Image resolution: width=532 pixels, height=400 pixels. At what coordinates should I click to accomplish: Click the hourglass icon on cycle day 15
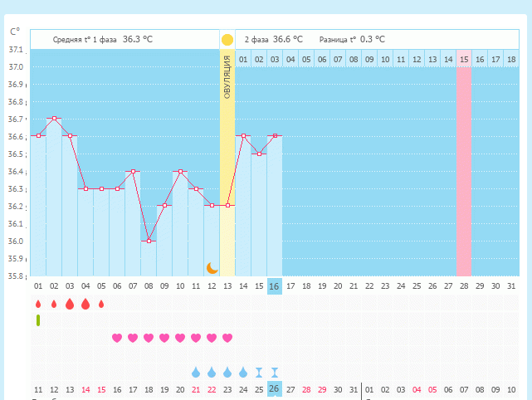[259, 372]
